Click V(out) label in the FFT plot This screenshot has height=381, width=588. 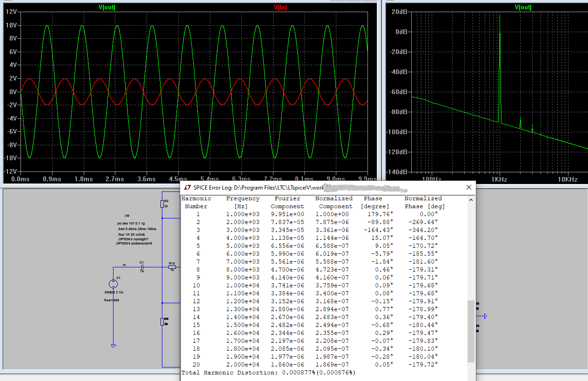tap(523, 7)
